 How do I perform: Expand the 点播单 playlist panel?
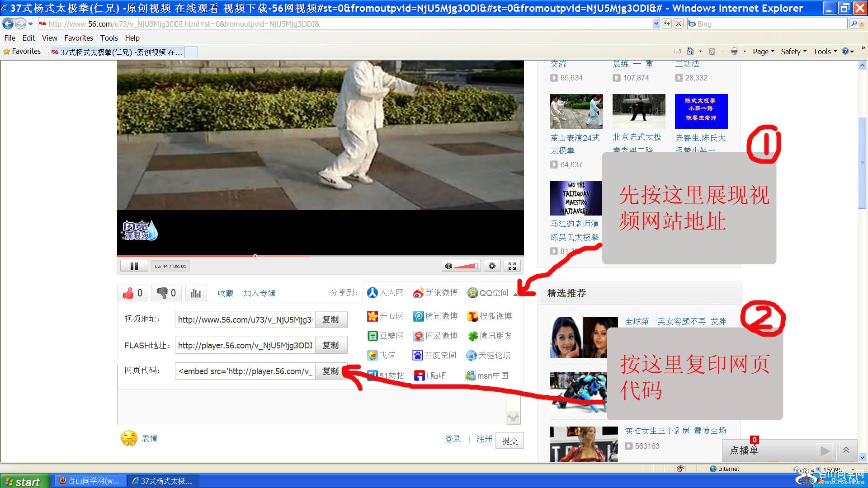[x=846, y=450]
